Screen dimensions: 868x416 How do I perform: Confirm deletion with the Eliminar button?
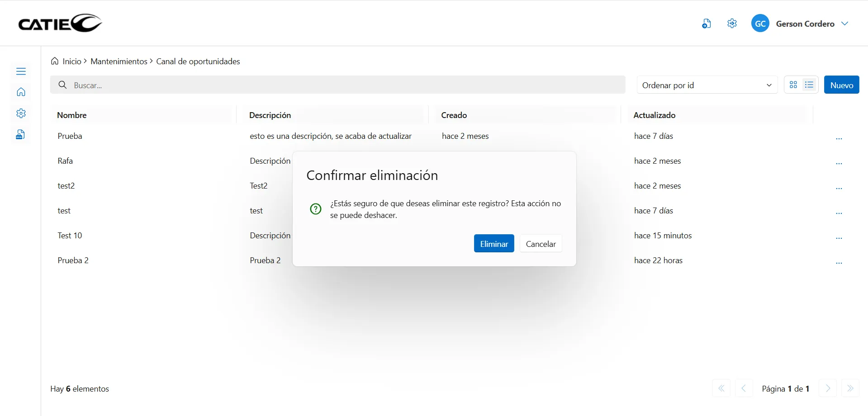pos(493,244)
